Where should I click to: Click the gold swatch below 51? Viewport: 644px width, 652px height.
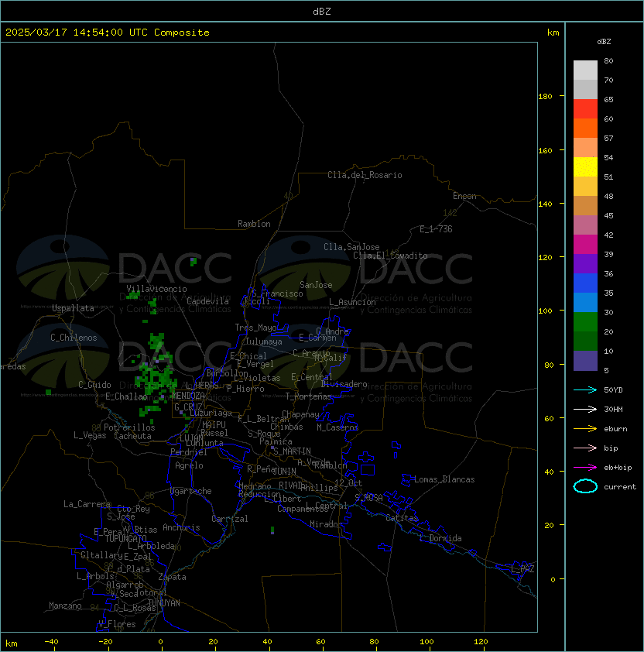[x=585, y=187]
